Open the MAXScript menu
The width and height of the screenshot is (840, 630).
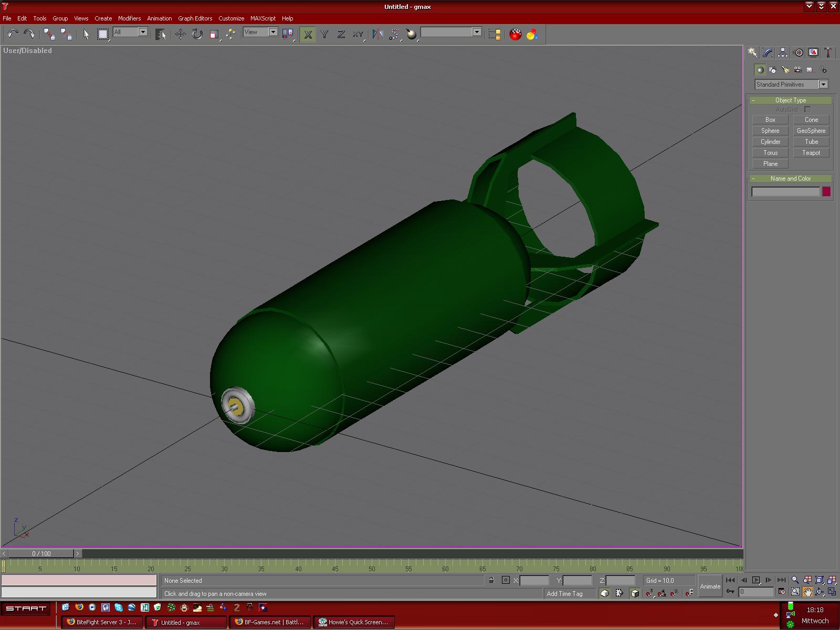click(263, 18)
